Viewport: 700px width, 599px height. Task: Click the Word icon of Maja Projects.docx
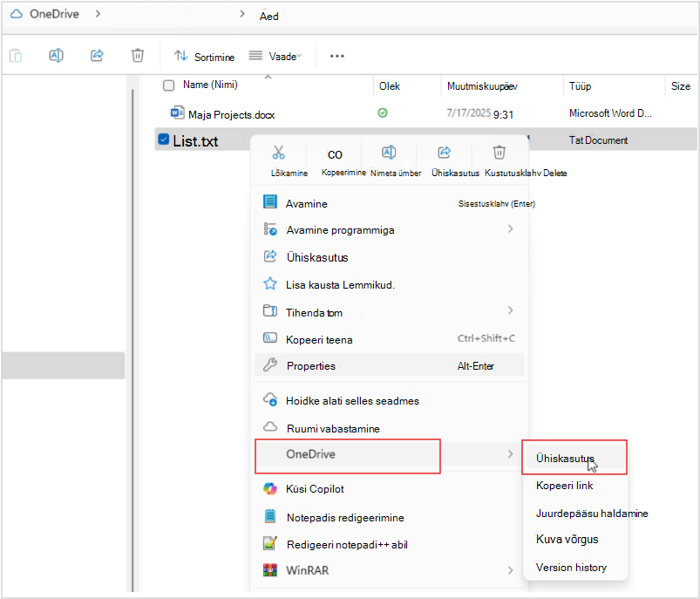(177, 112)
